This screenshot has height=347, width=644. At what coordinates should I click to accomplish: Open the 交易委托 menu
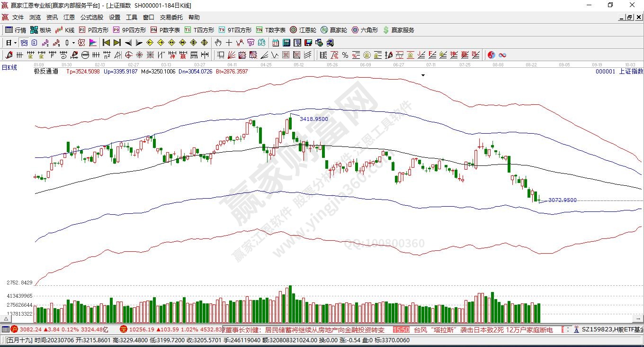point(171,18)
